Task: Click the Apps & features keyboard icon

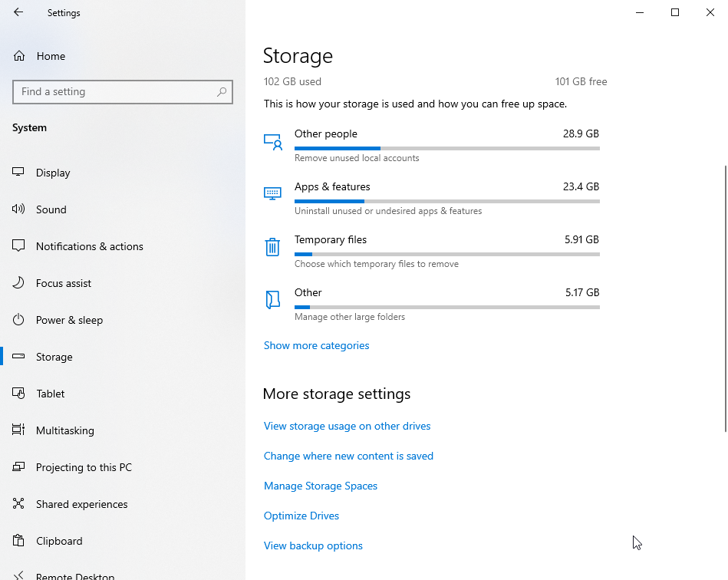Action: (272, 193)
